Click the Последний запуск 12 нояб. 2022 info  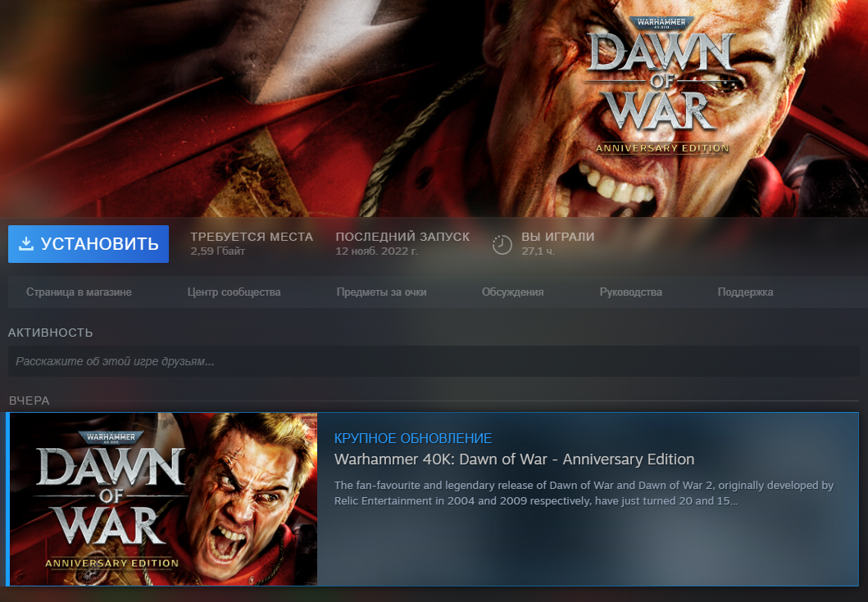[402, 243]
